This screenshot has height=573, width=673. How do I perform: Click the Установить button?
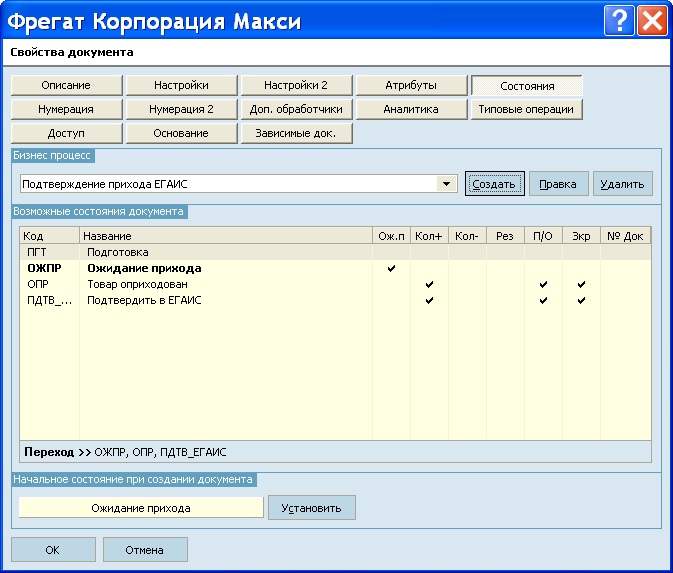tap(312, 508)
